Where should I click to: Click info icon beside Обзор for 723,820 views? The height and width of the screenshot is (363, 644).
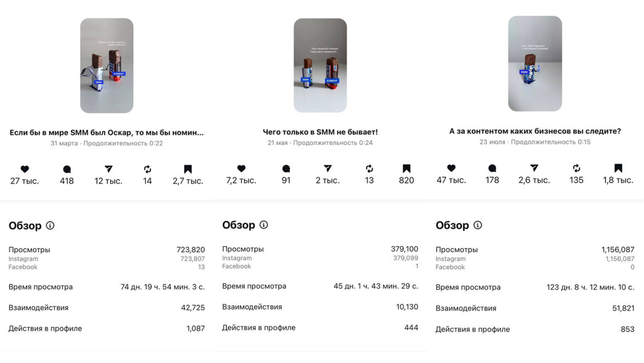click(x=50, y=225)
